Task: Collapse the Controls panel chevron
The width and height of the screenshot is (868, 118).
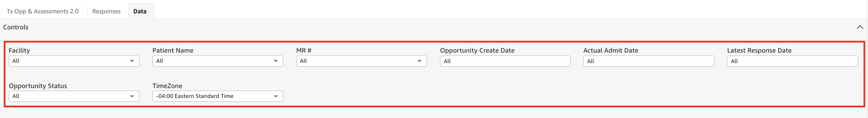Action: pyautogui.click(x=860, y=27)
